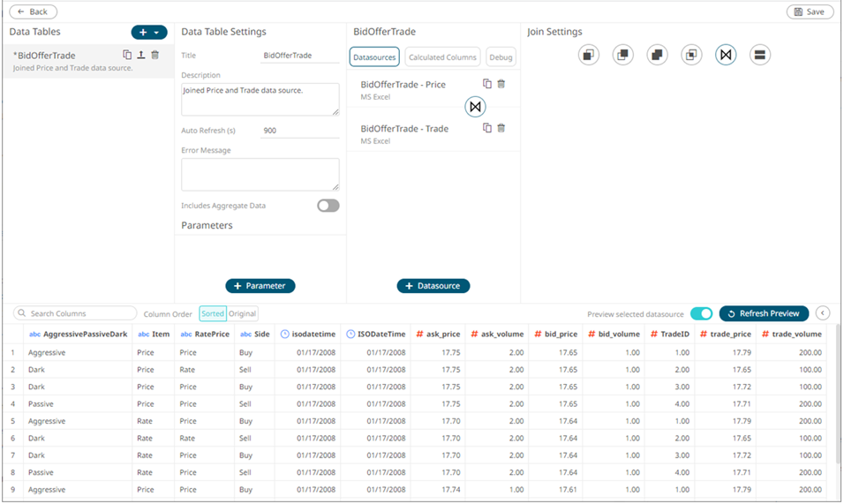
Task: Duplicate the BidOfferTrade data table
Action: tap(127, 55)
